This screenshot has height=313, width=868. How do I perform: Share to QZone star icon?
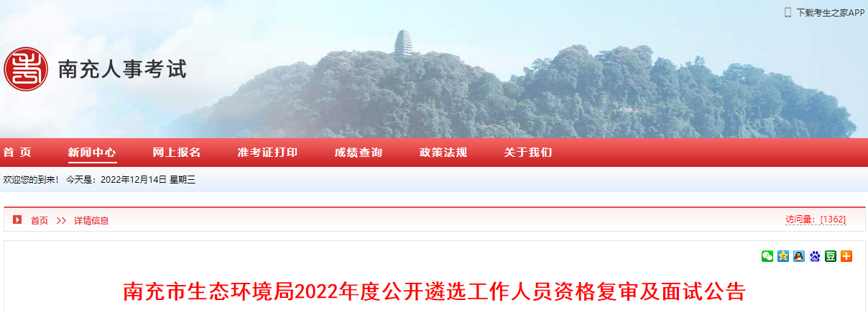pos(783,256)
